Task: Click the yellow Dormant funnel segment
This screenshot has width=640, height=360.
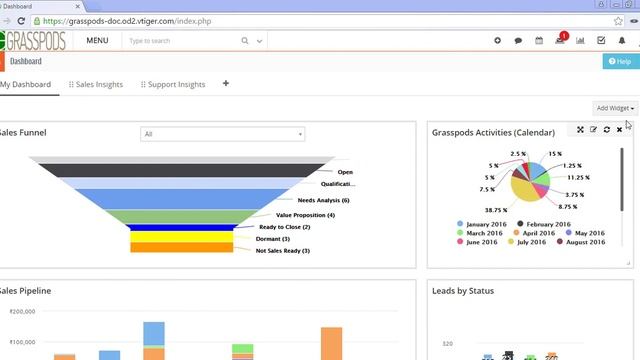Action: [x=182, y=237]
